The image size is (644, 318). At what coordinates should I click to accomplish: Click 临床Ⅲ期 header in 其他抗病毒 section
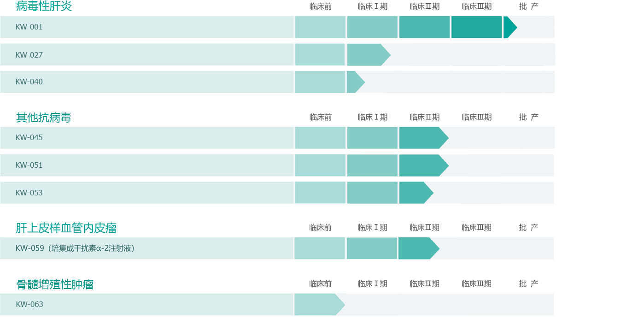tap(476, 117)
